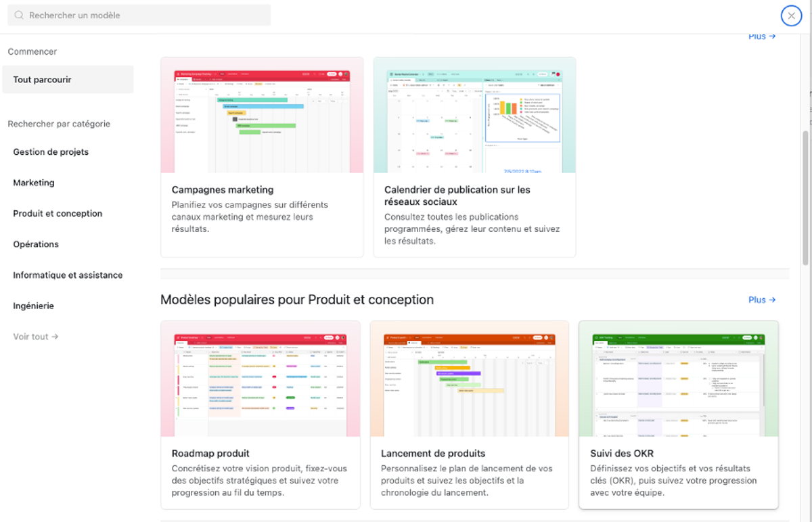Select the 'Opérations' category

click(x=35, y=244)
